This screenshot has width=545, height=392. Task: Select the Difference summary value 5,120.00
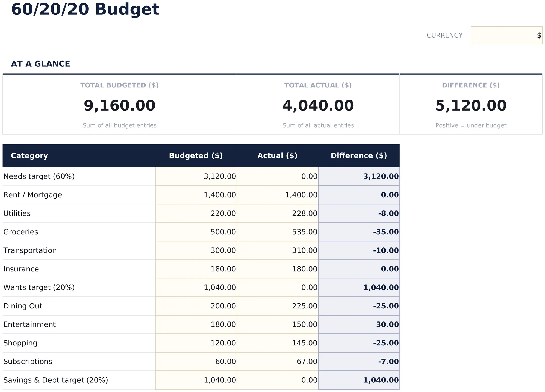[471, 106]
